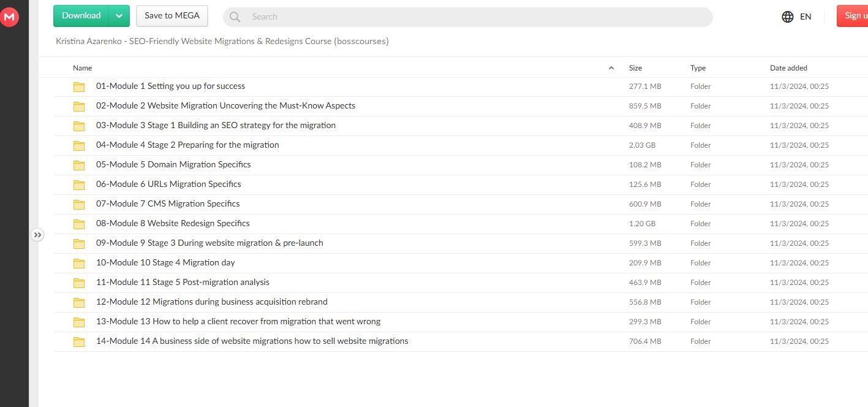Click the red Sign up button
The image size is (868, 407).
(852, 16)
